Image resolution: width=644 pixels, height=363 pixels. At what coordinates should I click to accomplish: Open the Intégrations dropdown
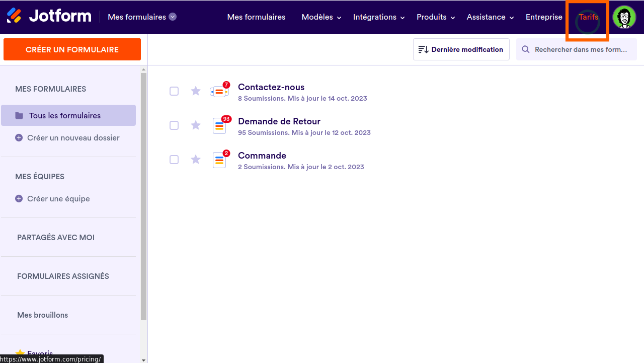(x=375, y=17)
